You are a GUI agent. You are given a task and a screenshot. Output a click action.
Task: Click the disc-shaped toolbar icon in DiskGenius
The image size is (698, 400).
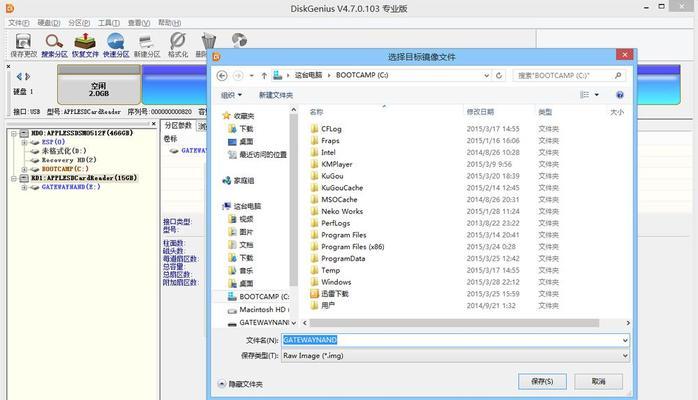click(x=239, y=40)
